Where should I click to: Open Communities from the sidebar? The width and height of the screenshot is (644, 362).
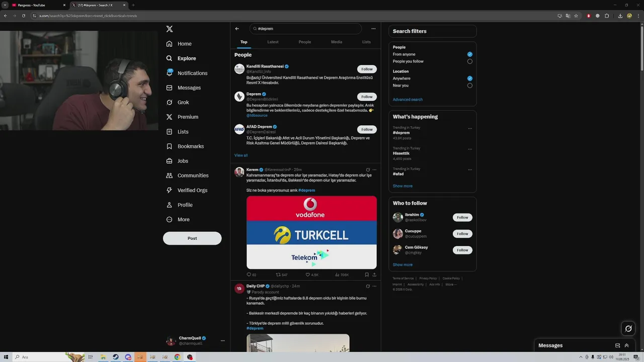187,175
